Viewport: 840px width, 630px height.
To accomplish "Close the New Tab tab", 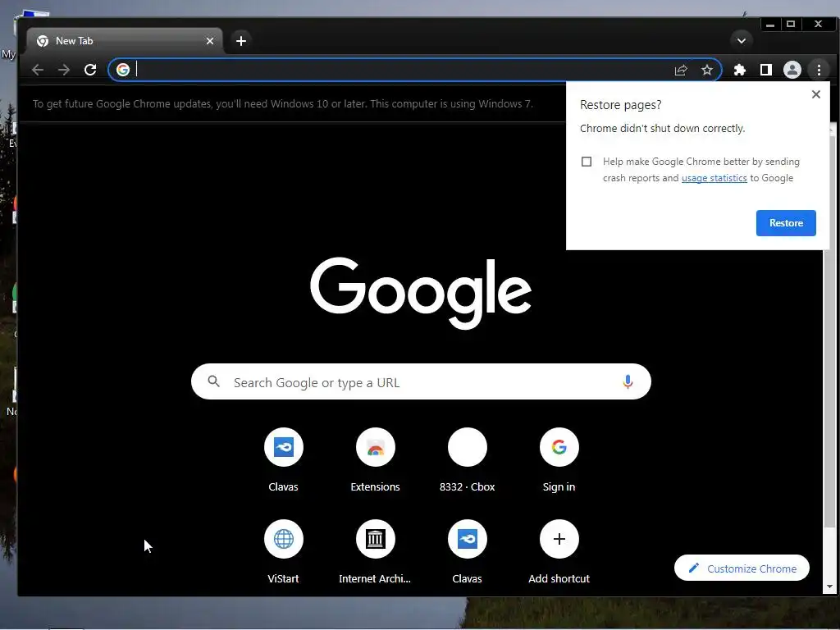I will [210, 41].
